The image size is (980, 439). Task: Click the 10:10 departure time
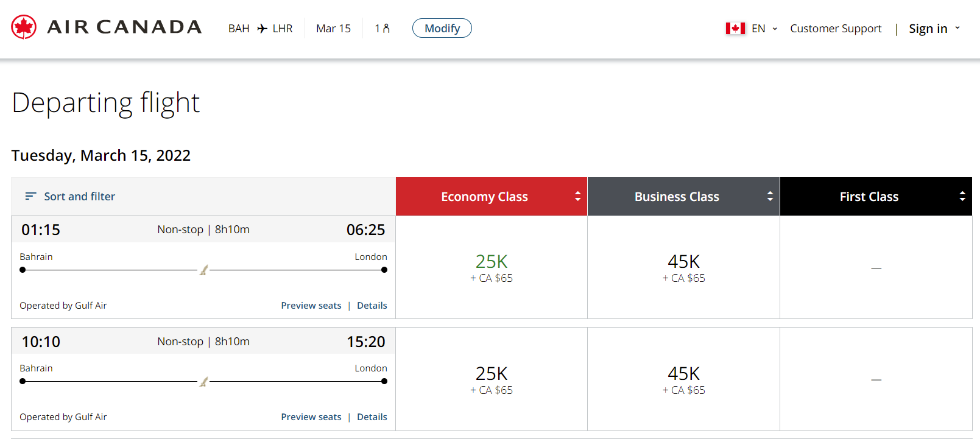[x=41, y=342]
